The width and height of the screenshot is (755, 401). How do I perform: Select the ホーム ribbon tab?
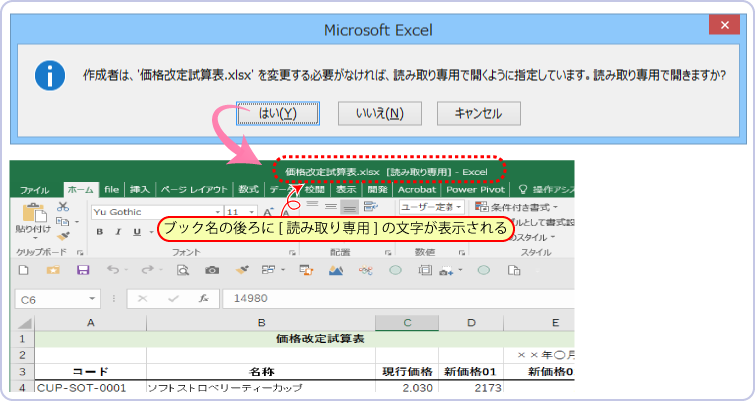coord(81,190)
